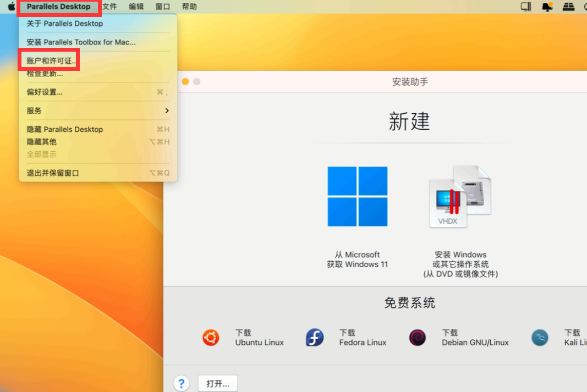Image resolution: width=587 pixels, height=392 pixels.
Task: Click the Ubuntu Linux download icon
Action: (211, 337)
